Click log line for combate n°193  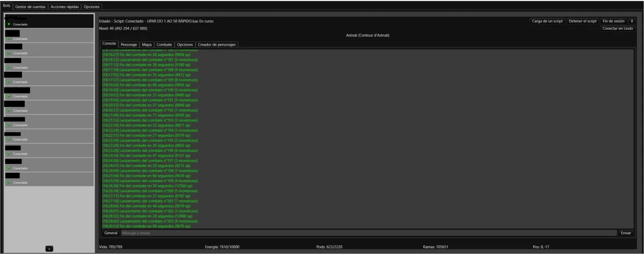[150, 121]
